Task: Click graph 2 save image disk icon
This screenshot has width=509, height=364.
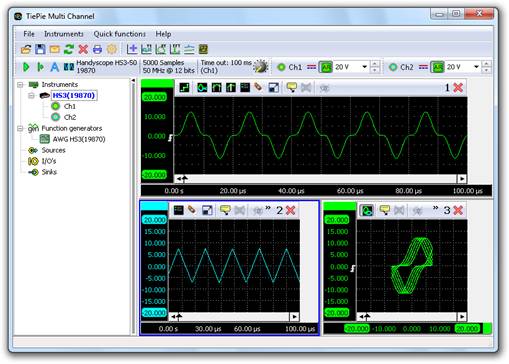Action: [207, 210]
